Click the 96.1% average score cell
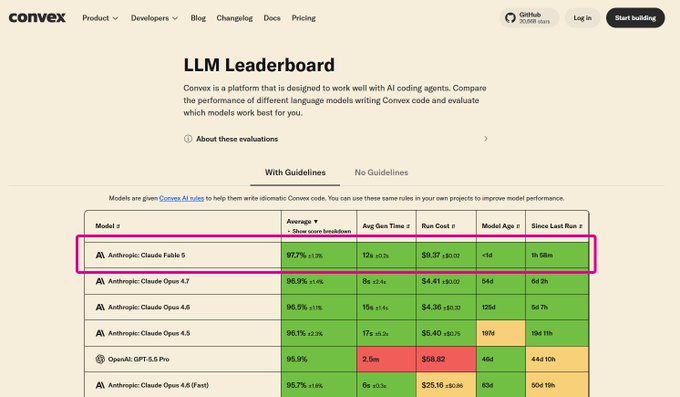This screenshot has width=680, height=397. [319, 333]
